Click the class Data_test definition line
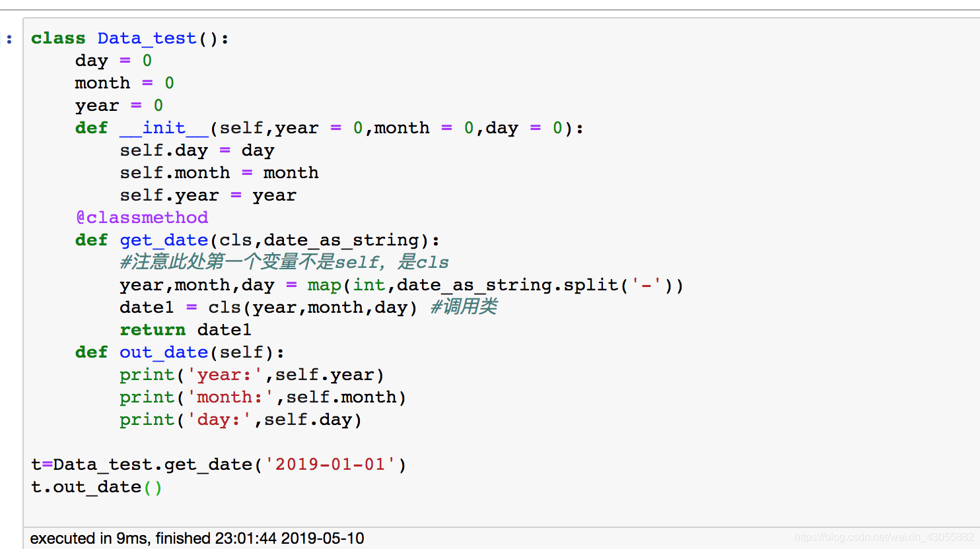This screenshot has height=549, width=980. [130, 39]
